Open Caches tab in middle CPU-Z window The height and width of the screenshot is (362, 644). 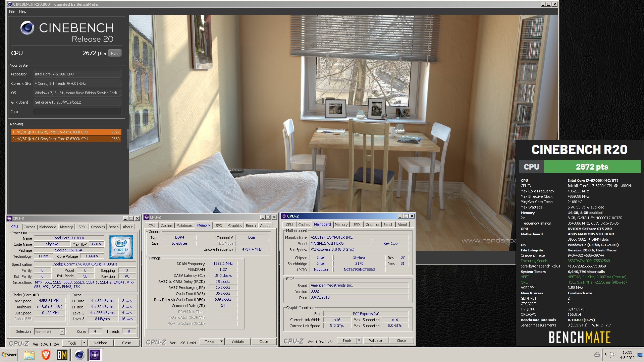[x=167, y=226]
